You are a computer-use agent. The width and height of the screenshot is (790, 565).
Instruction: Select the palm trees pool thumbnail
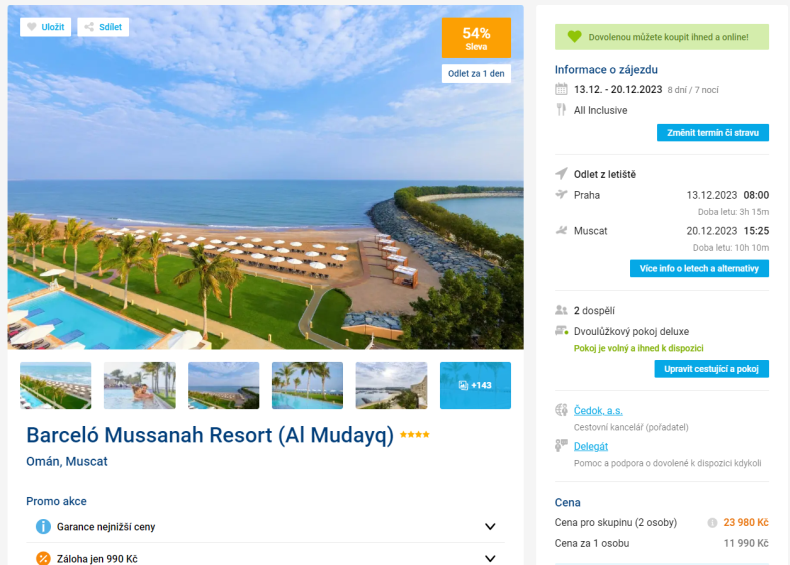(x=307, y=385)
